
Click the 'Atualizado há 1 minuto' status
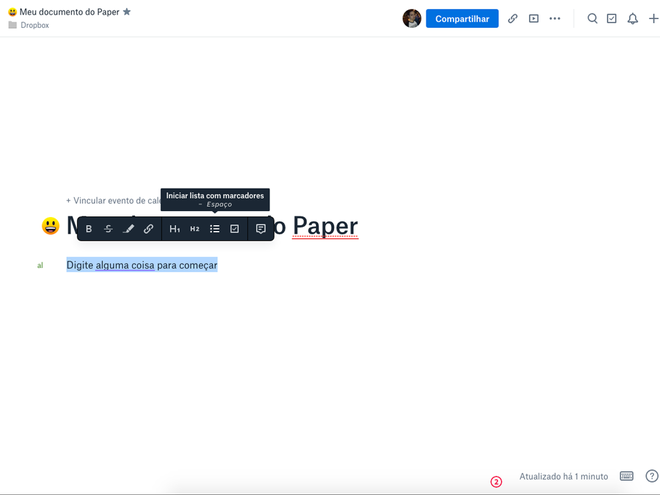tap(564, 476)
